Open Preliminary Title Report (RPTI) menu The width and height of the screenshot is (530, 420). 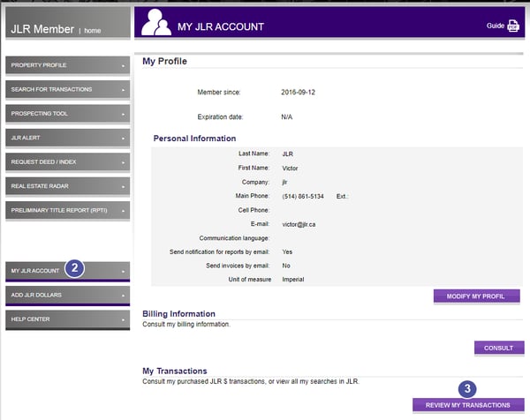68,211
